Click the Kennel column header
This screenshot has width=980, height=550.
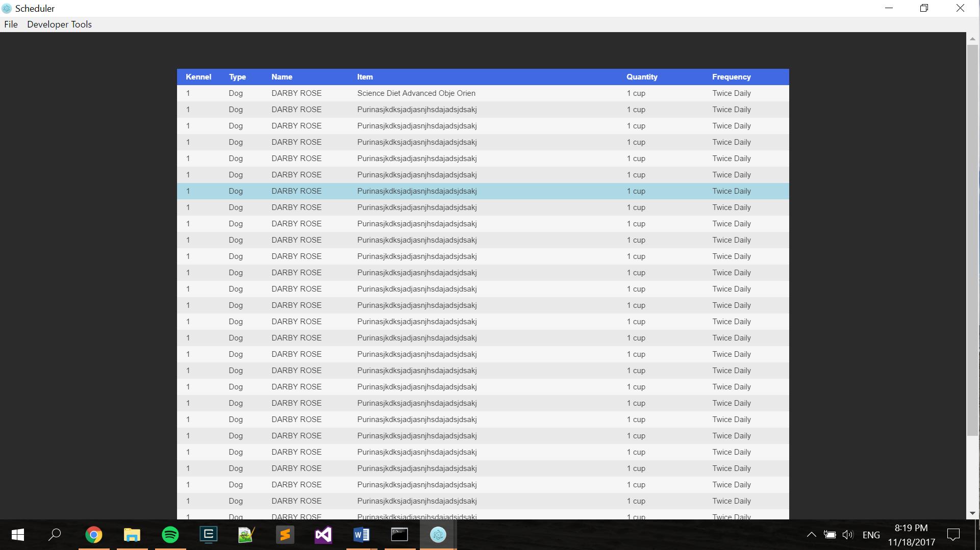pos(198,77)
